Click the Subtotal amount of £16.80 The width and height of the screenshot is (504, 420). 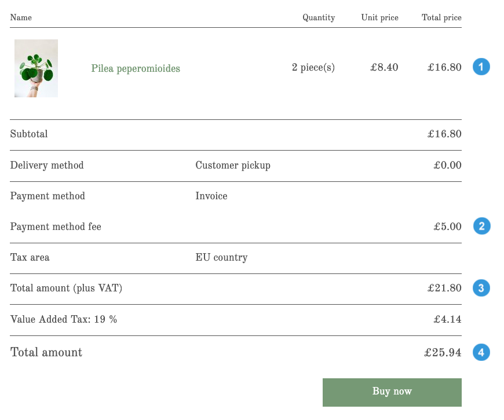click(444, 134)
